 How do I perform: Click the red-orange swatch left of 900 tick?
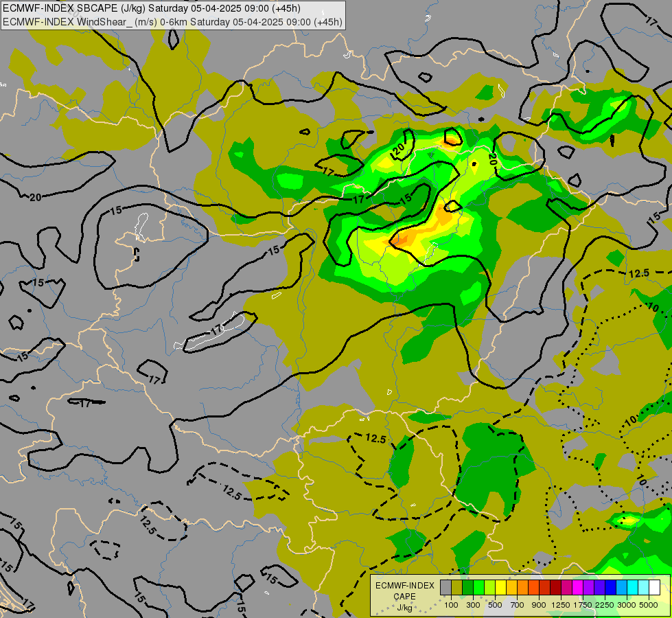coord(533,587)
